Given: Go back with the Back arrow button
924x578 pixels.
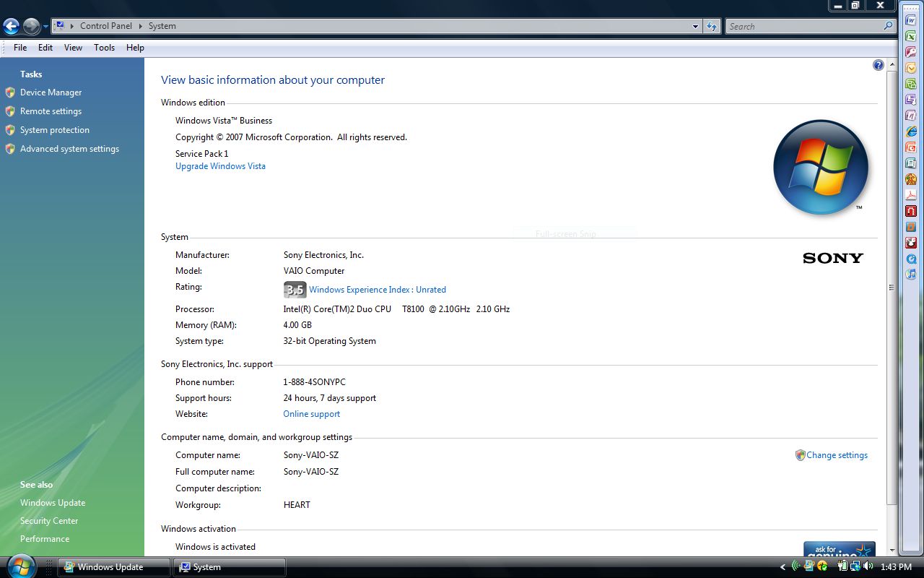Looking at the screenshot, I should [11, 27].
